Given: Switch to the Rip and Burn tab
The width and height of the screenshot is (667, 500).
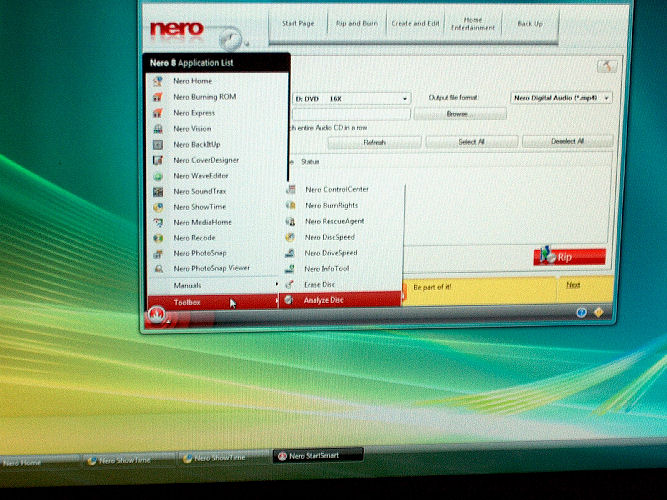Looking at the screenshot, I should pos(356,24).
